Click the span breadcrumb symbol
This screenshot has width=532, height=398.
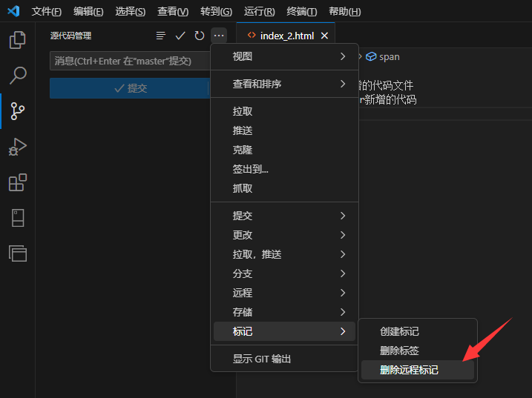point(383,56)
